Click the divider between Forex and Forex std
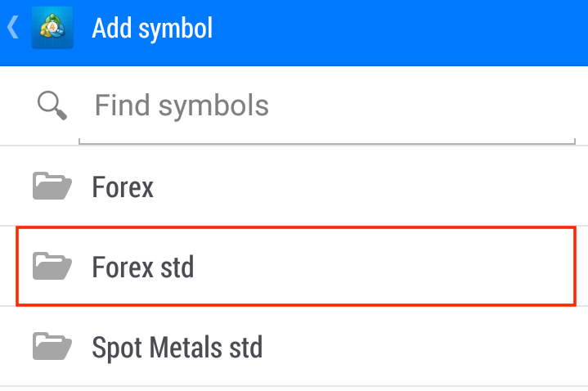588x391 pixels. coord(294,225)
